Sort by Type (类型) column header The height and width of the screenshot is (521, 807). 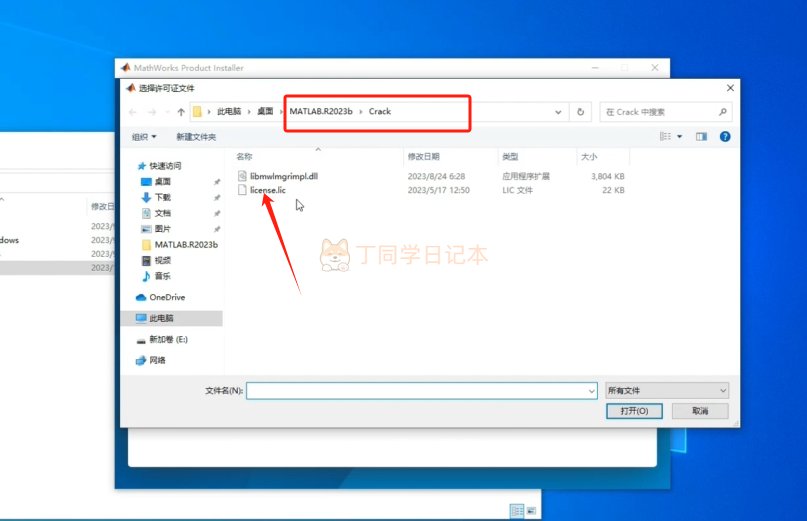click(x=510, y=157)
